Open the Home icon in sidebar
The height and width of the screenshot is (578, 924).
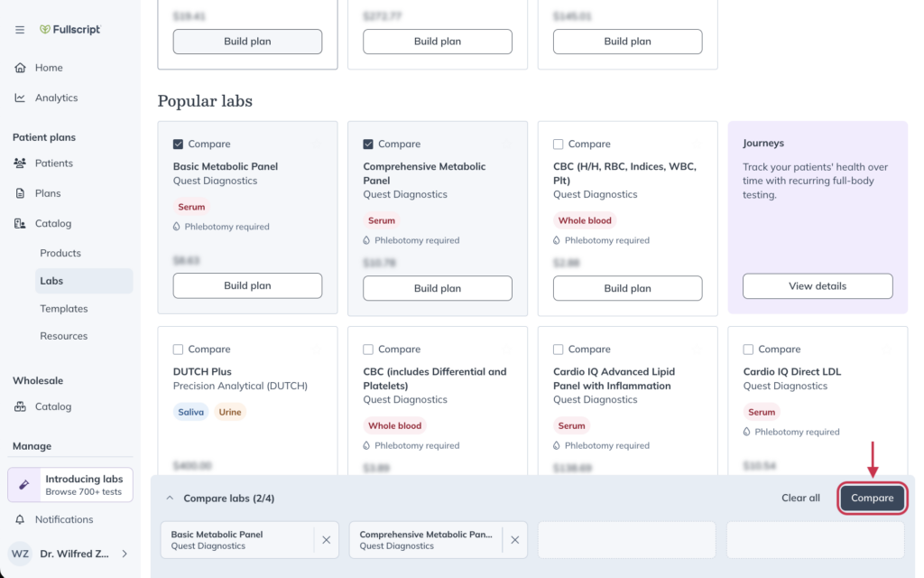click(x=20, y=67)
